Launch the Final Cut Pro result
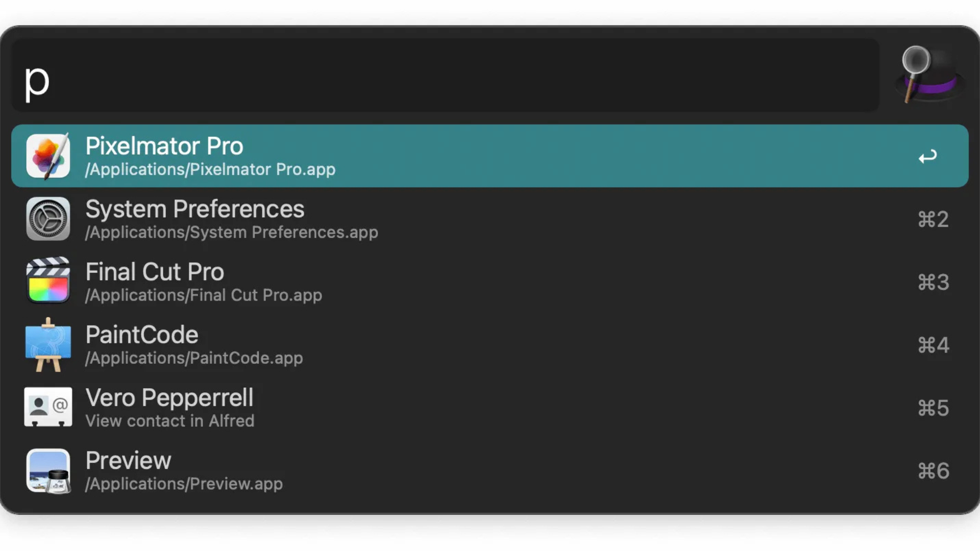This screenshot has height=551, width=980. coord(155,272)
